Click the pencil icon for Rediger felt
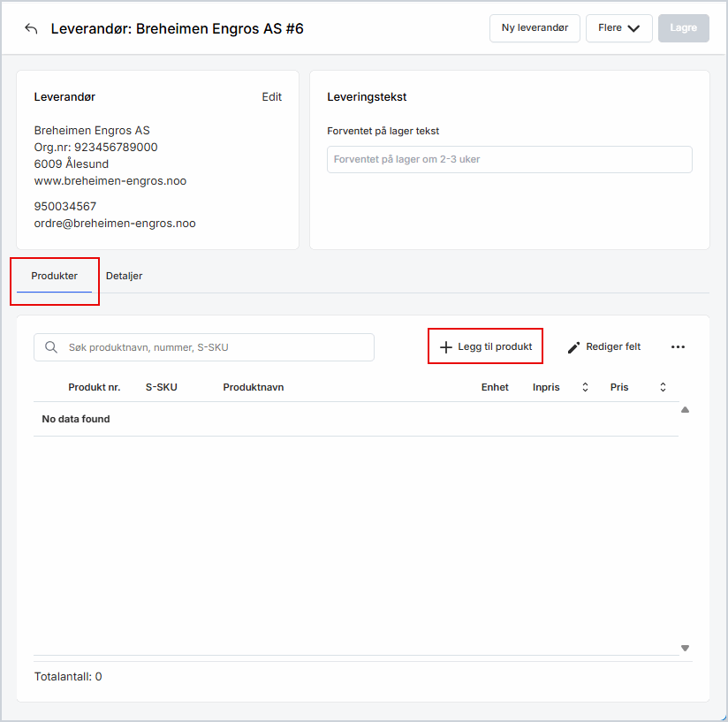 [574, 347]
